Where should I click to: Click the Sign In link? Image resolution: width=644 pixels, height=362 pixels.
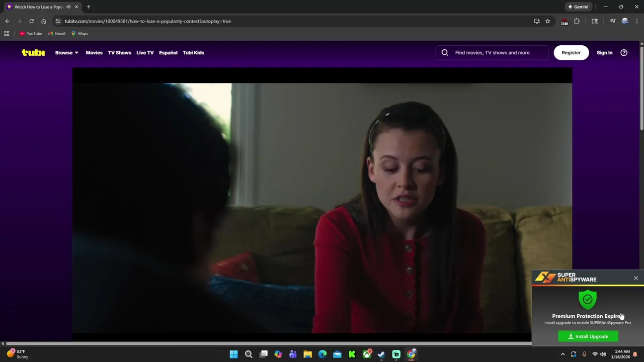point(604,52)
